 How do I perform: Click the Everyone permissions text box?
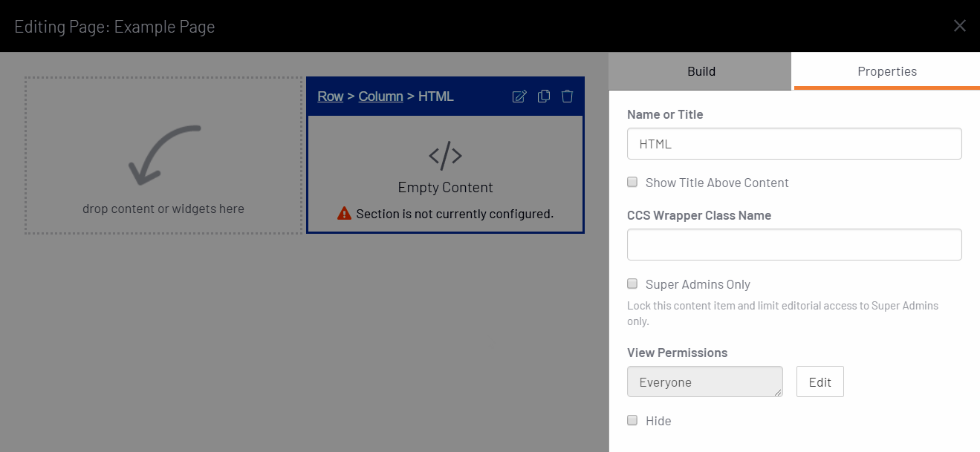coord(705,381)
